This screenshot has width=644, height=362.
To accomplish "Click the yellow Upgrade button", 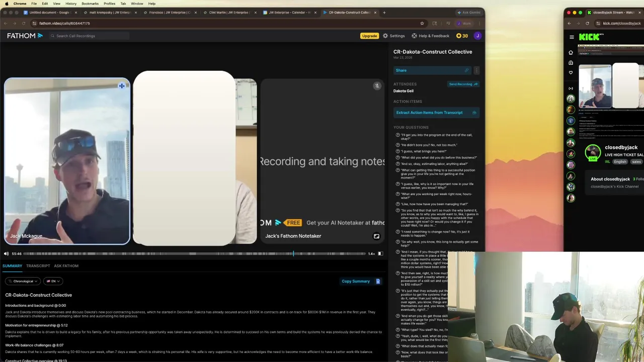I will tap(369, 36).
